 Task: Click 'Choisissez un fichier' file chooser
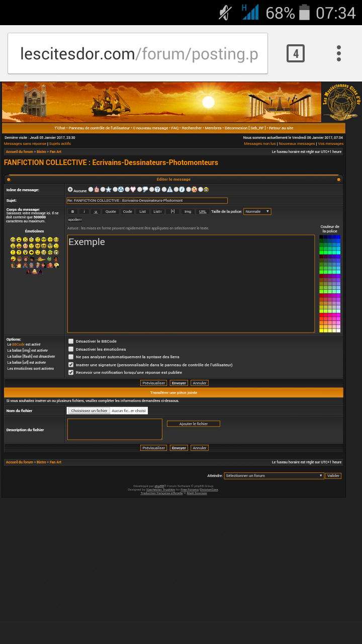coord(89,411)
